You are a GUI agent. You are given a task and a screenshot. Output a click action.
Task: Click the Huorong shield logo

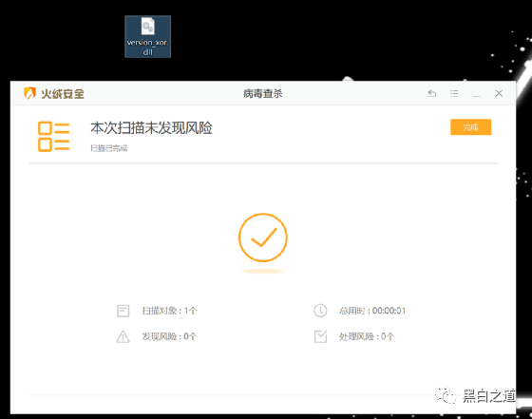pyautogui.click(x=29, y=93)
